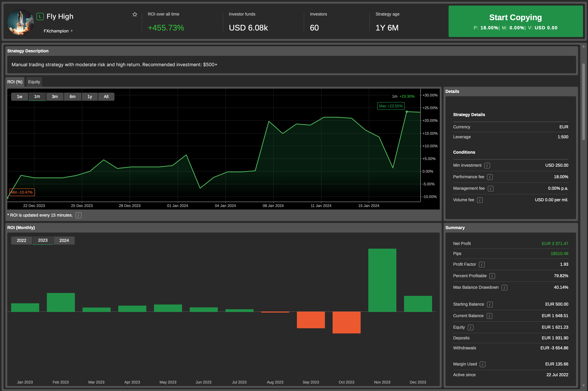Click the strategy description text
588x391 pixels.
114,65
